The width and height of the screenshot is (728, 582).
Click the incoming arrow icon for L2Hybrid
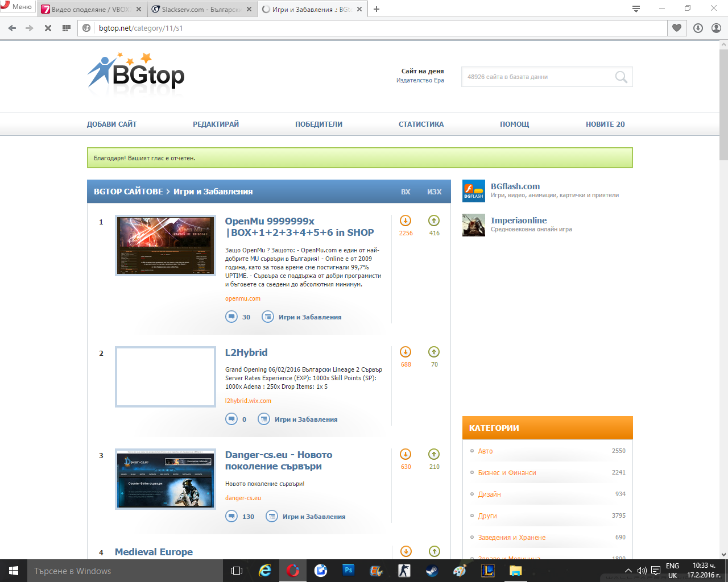click(x=406, y=352)
